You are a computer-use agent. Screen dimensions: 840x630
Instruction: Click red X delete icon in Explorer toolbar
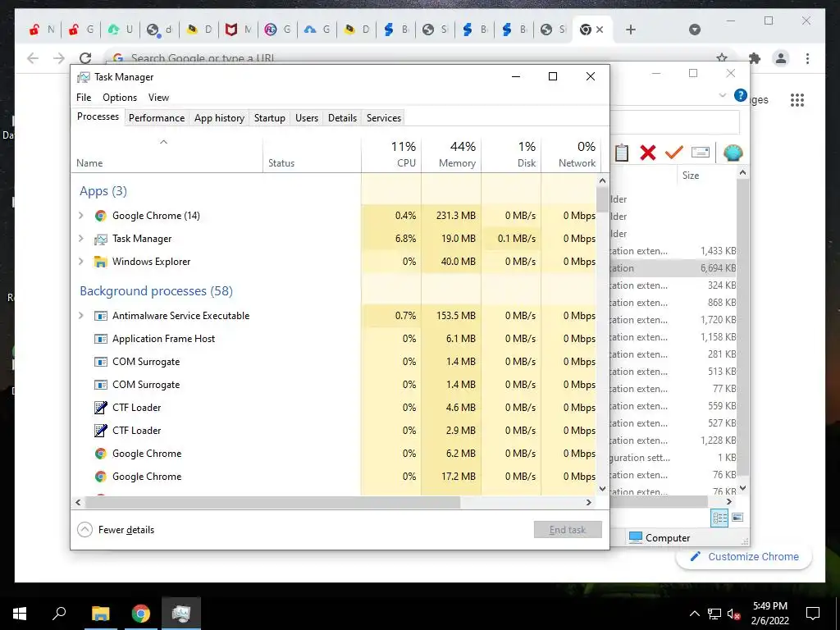coord(648,153)
